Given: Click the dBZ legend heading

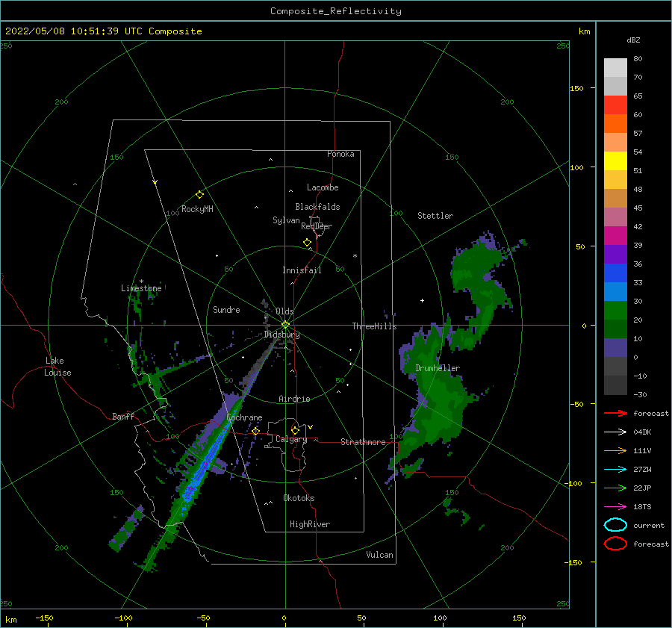Looking at the screenshot, I should pyautogui.click(x=633, y=40).
